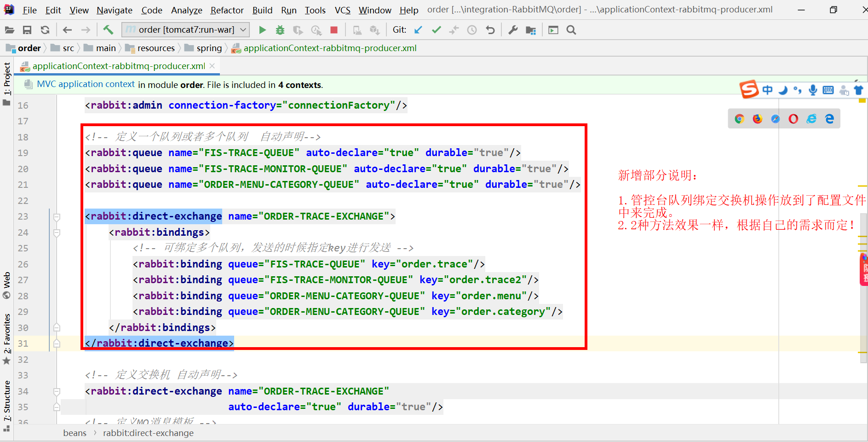Open the Edit menu
The width and height of the screenshot is (868, 442).
53,10
